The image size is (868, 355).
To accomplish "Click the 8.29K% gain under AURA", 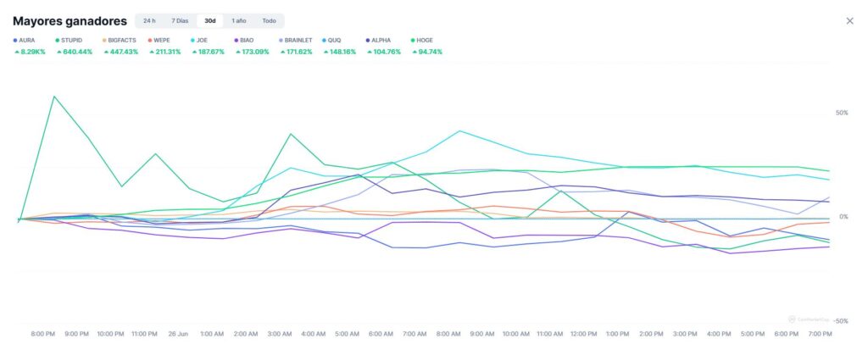I will coord(30,52).
